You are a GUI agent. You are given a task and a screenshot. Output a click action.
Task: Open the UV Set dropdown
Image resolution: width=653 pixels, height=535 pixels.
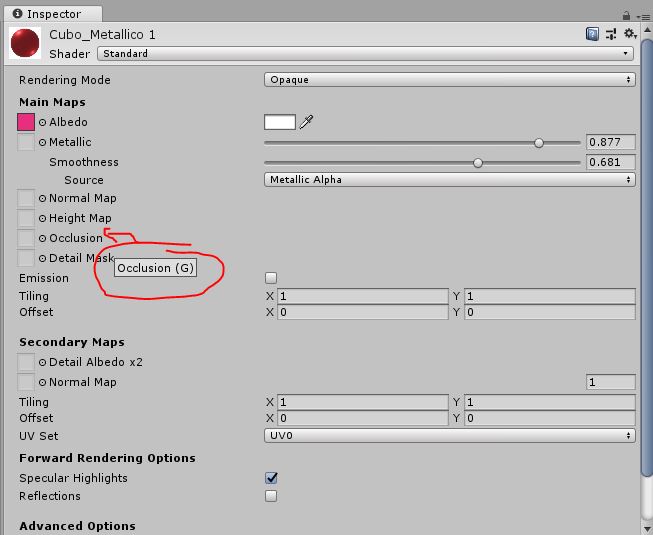(x=450, y=435)
